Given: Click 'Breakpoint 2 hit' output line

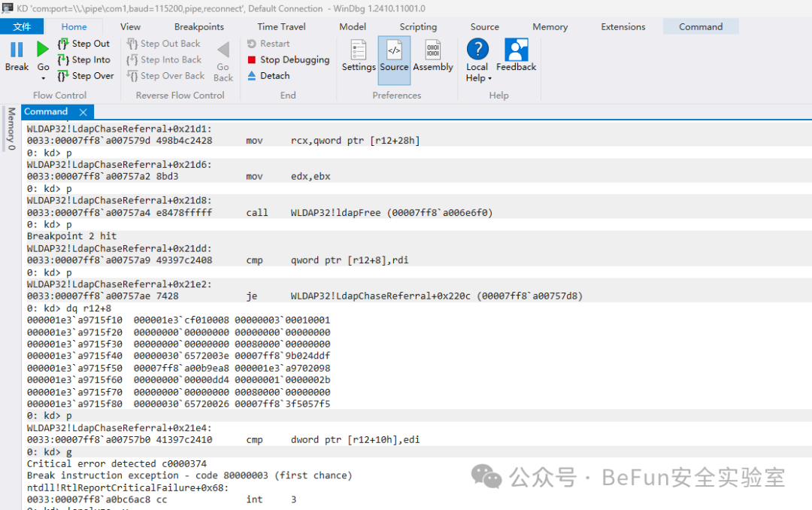Looking at the screenshot, I should pyautogui.click(x=72, y=236).
